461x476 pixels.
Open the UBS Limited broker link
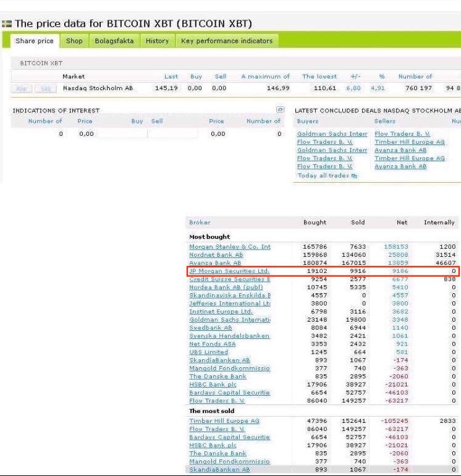click(208, 352)
